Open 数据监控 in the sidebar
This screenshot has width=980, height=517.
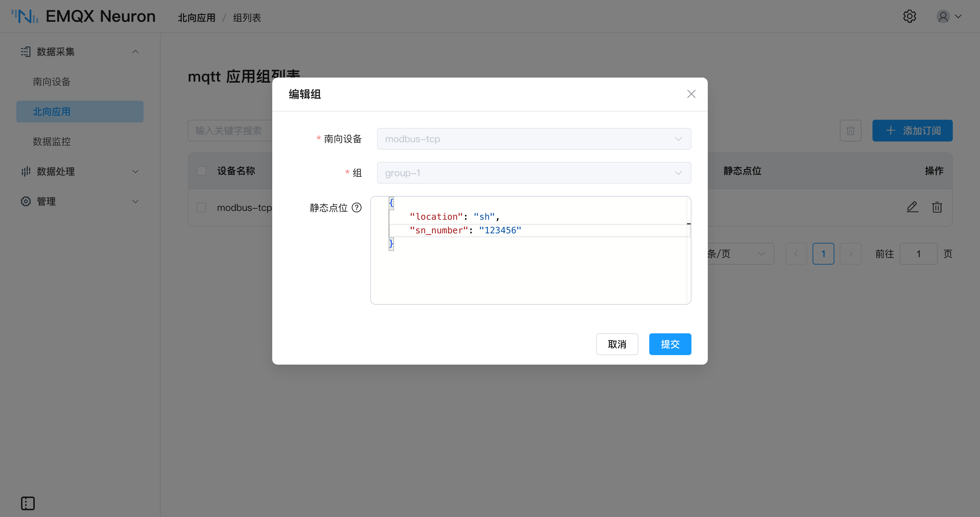51,141
